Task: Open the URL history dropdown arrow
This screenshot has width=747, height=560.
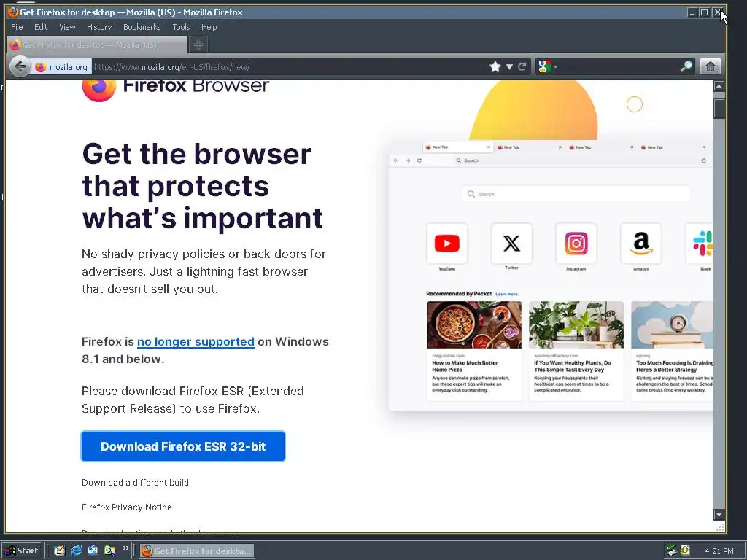Action: pyautogui.click(x=509, y=67)
